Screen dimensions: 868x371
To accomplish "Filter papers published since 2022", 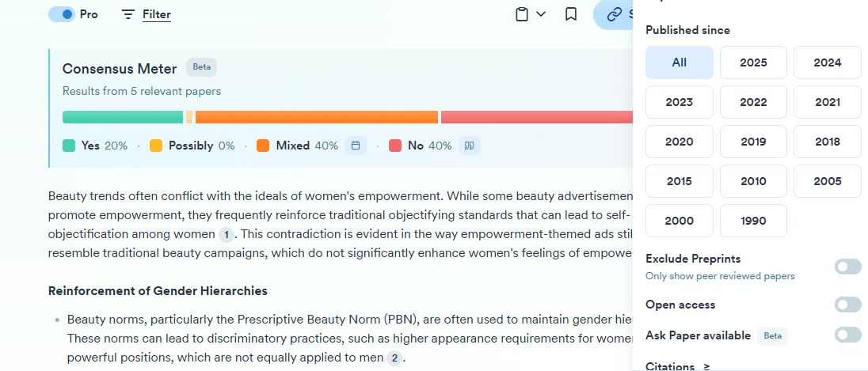I will pyautogui.click(x=753, y=102).
